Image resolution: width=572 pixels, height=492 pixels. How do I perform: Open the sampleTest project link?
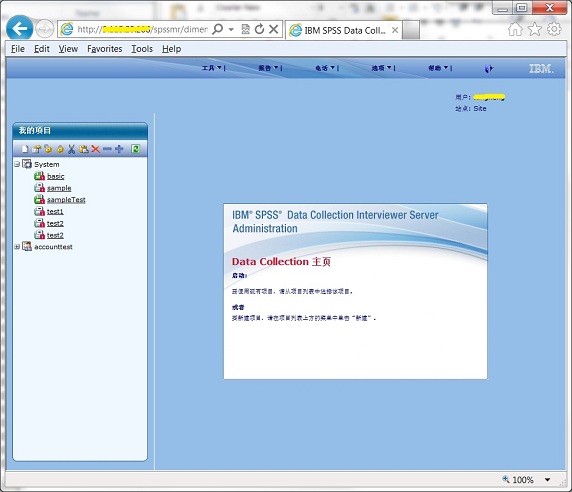[66, 199]
